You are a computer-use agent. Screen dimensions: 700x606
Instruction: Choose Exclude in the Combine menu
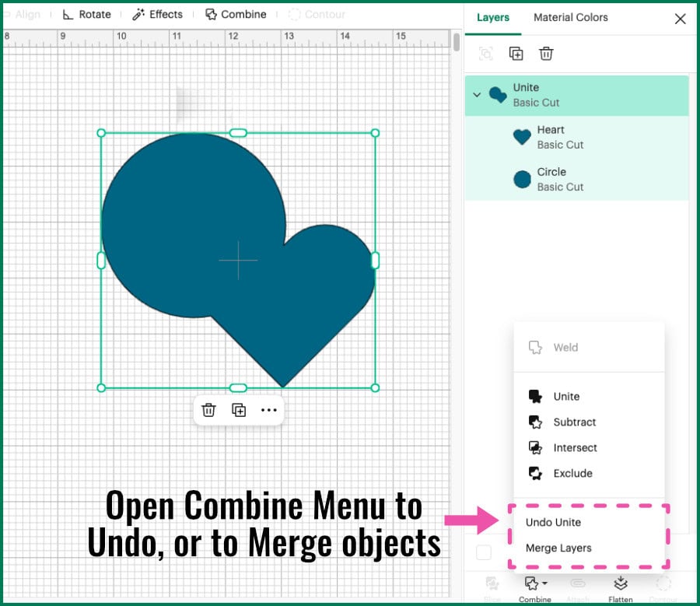tap(589, 473)
